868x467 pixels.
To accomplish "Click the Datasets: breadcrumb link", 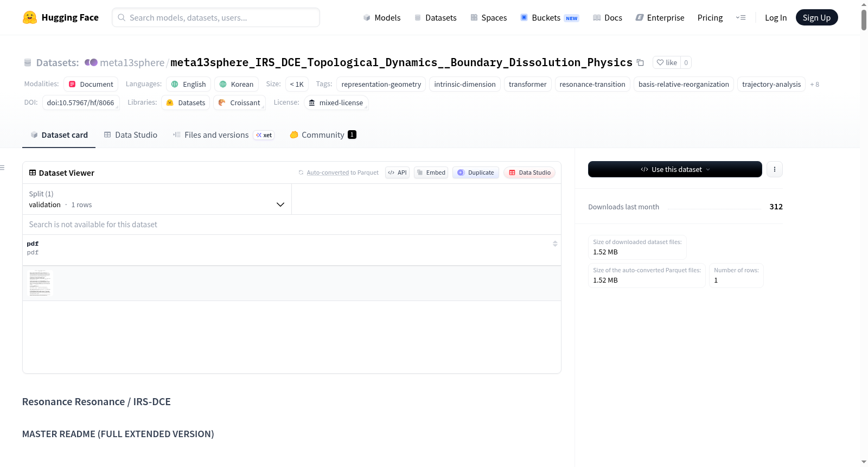I will [58, 62].
